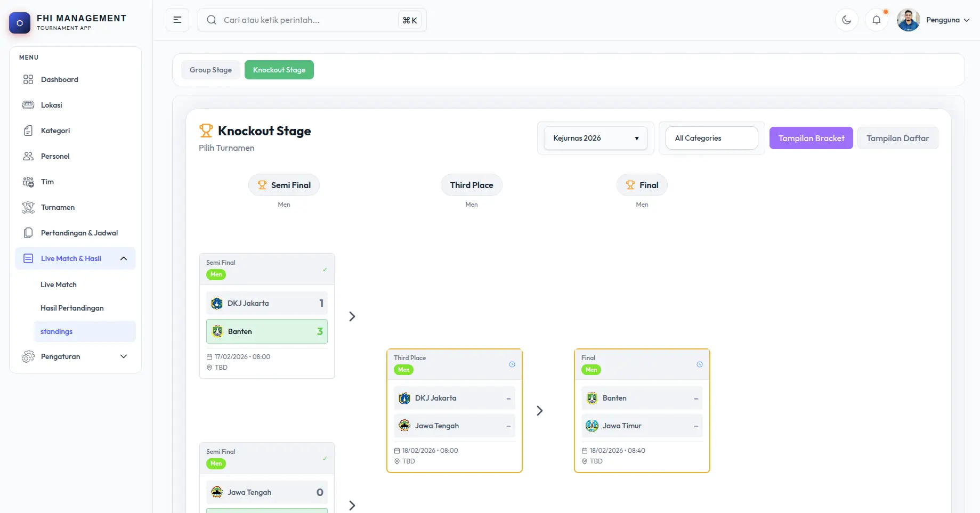Activate Tampilan Bracket view
This screenshot has width=980, height=513.
coord(811,138)
